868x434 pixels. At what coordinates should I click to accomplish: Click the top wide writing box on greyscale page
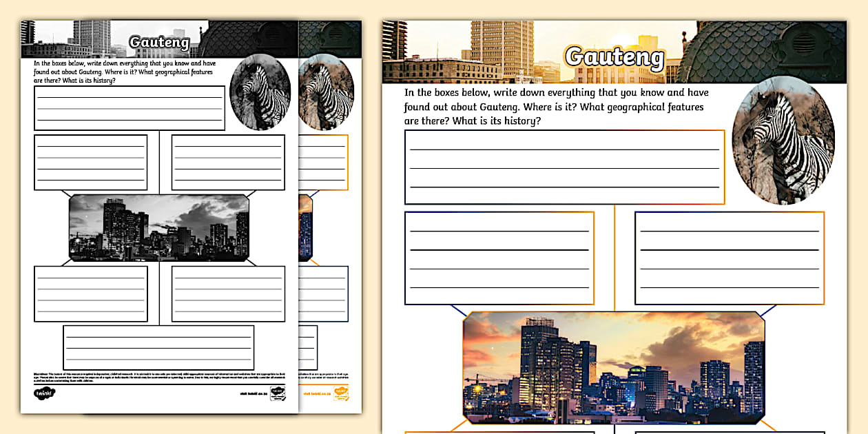point(130,108)
